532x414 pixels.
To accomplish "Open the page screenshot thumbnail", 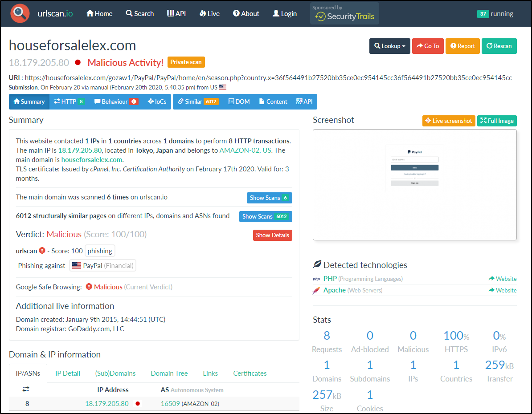I will point(415,185).
